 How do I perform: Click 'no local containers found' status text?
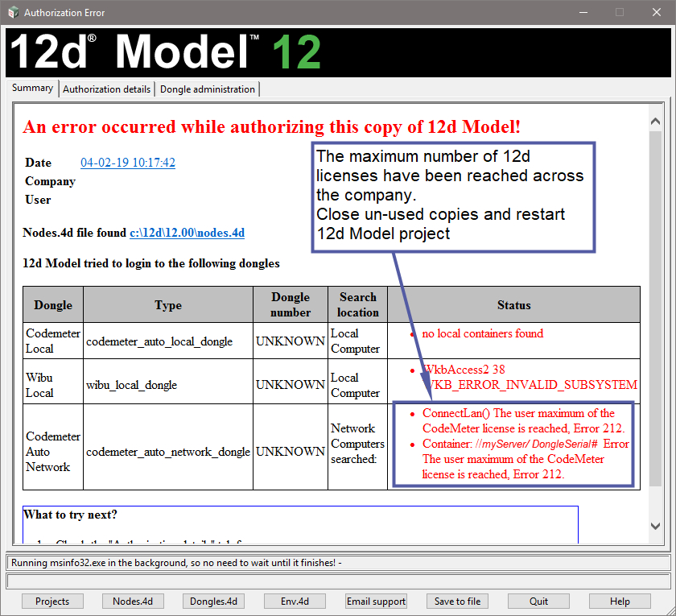(482, 333)
